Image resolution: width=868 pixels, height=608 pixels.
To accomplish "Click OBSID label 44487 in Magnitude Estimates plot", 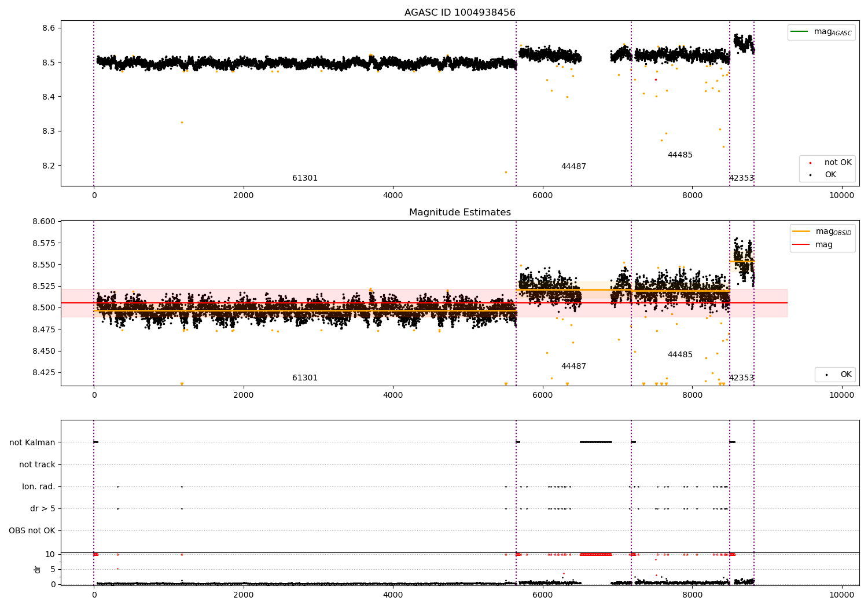I will (x=573, y=367).
